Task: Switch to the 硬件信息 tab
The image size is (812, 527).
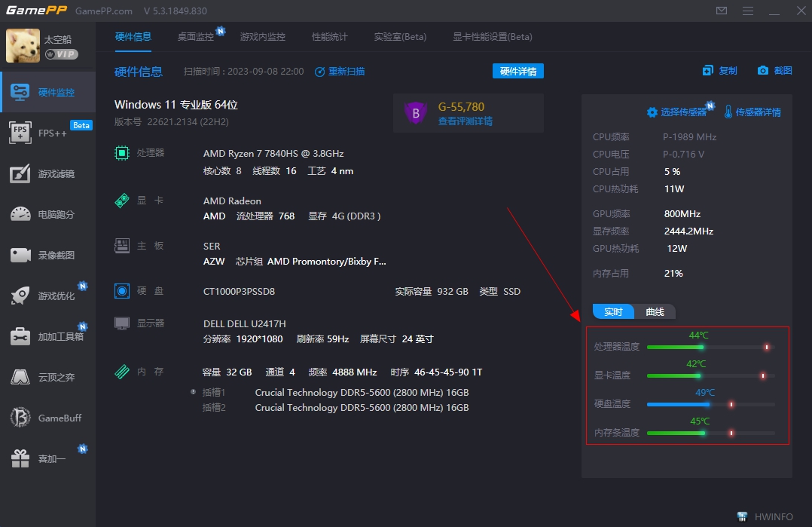Action: [x=133, y=37]
